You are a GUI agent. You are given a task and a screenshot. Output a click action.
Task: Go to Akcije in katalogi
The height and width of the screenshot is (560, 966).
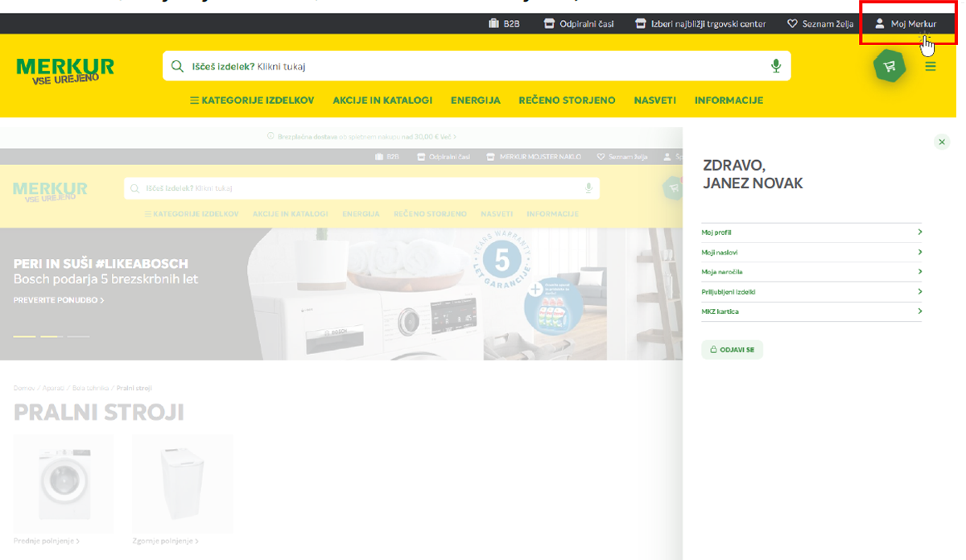(x=382, y=101)
